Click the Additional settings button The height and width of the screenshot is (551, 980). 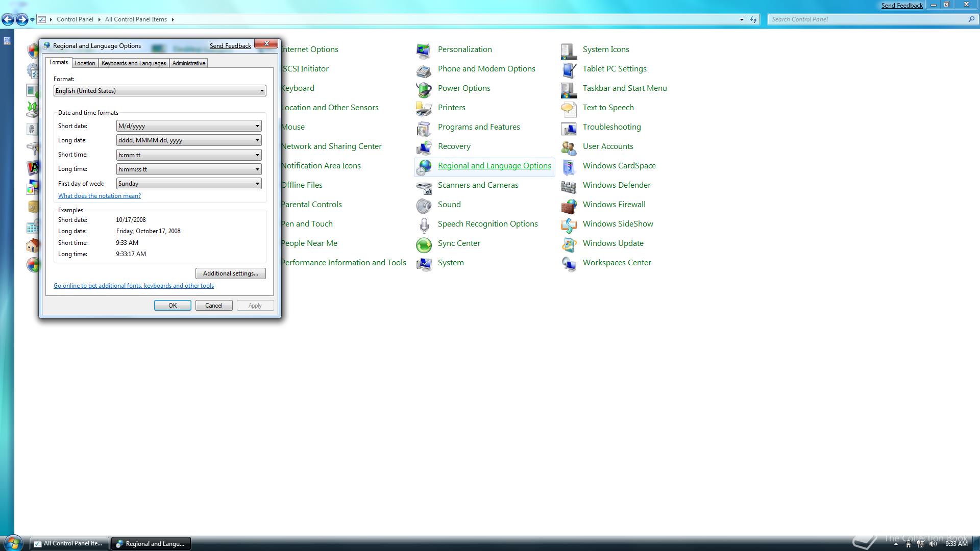pyautogui.click(x=231, y=273)
